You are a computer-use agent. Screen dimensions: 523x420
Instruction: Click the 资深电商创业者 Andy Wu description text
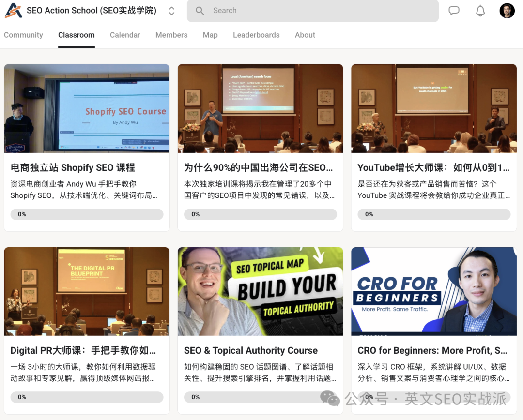[84, 190]
